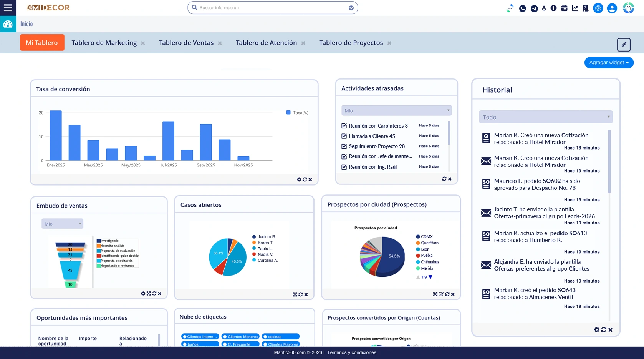Open the hamburger menu in top-left

point(8,8)
